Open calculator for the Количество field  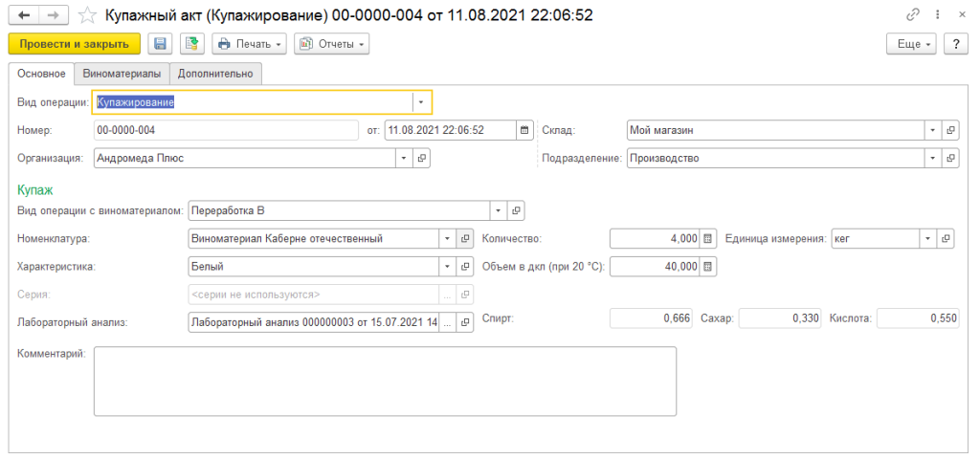[708, 238]
